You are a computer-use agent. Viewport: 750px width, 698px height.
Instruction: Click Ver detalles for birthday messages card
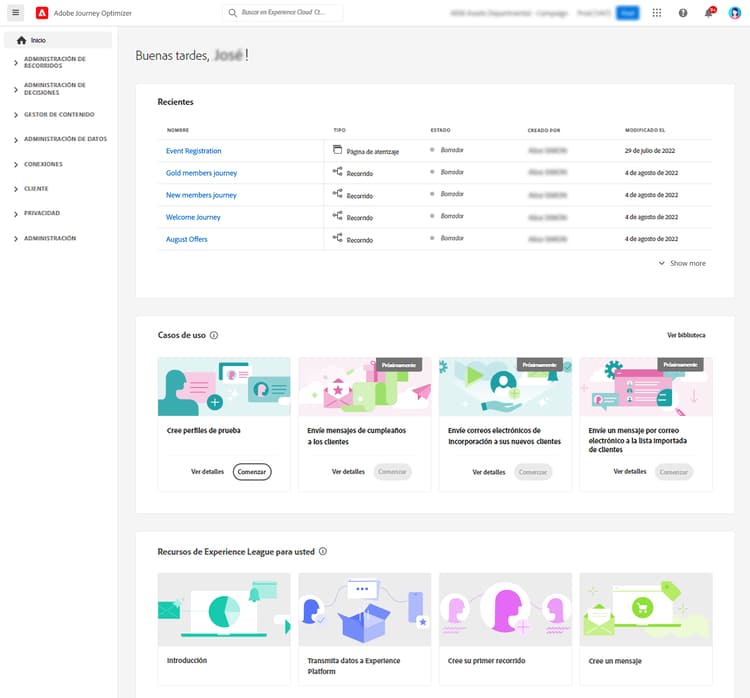pyautogui.click(x=348, y=472)
